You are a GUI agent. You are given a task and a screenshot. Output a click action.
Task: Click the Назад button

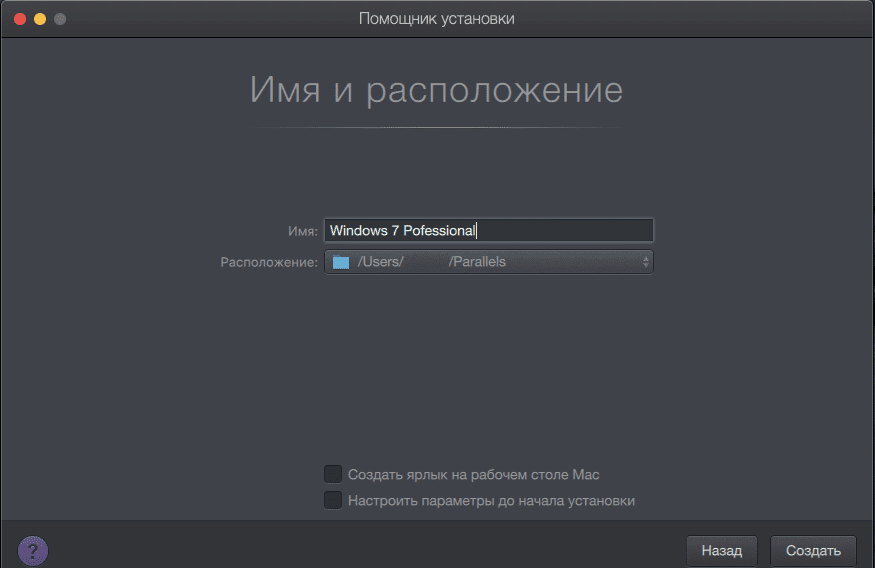tap(722, 551)
